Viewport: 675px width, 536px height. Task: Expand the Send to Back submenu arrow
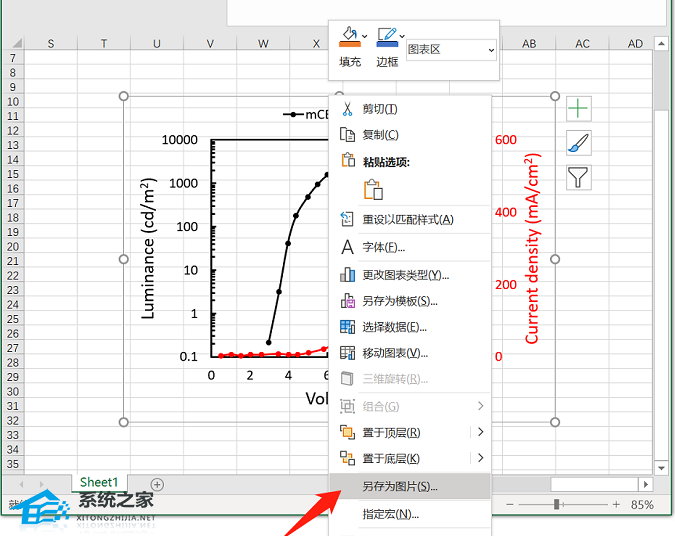[480, 458]
